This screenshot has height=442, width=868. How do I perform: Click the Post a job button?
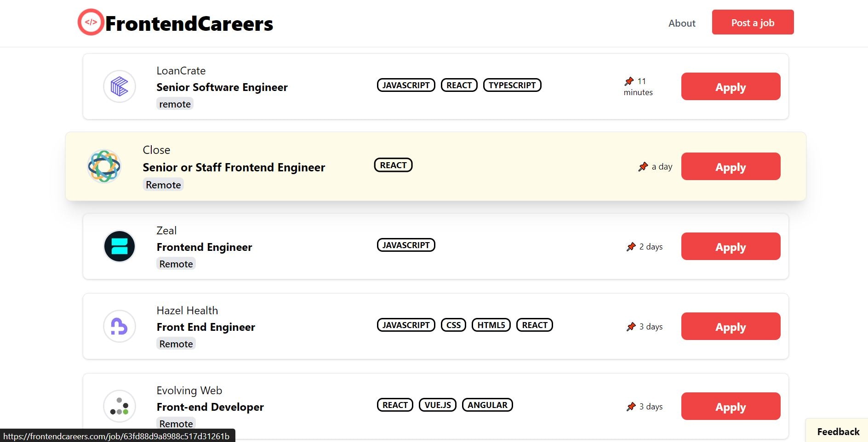(x=753, y=22)
